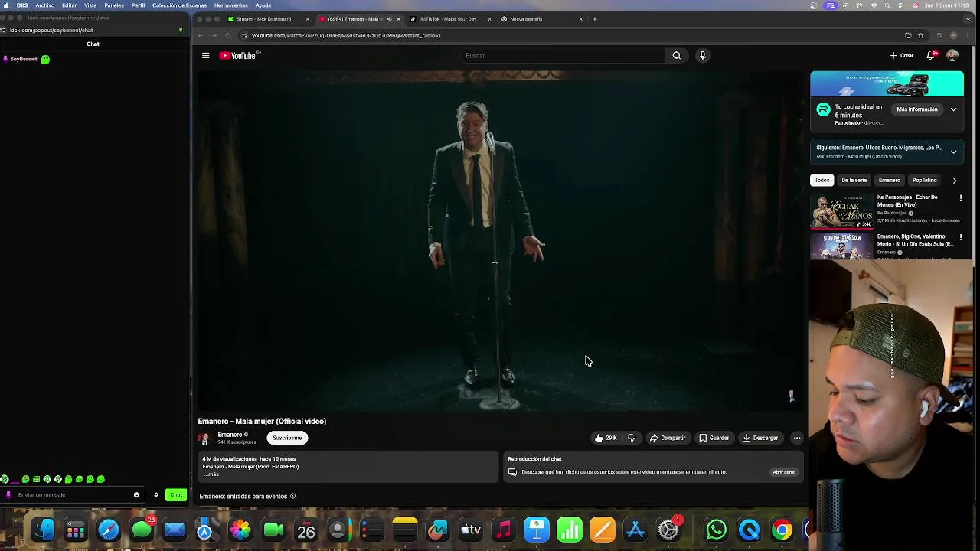Open WhatsApp from the Dock
This screenshot has height=551, width=980.
pos(716,530)
